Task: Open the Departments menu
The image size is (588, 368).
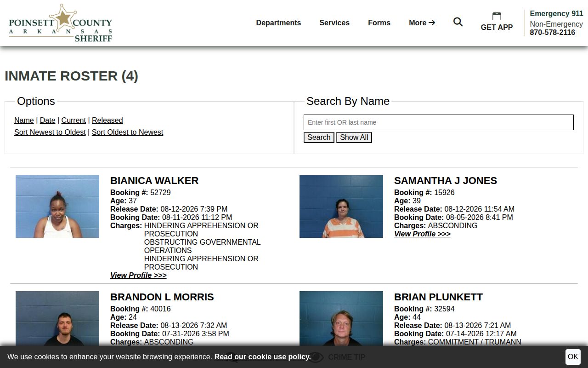Action: pyautogui.click(x=278, y=23)
